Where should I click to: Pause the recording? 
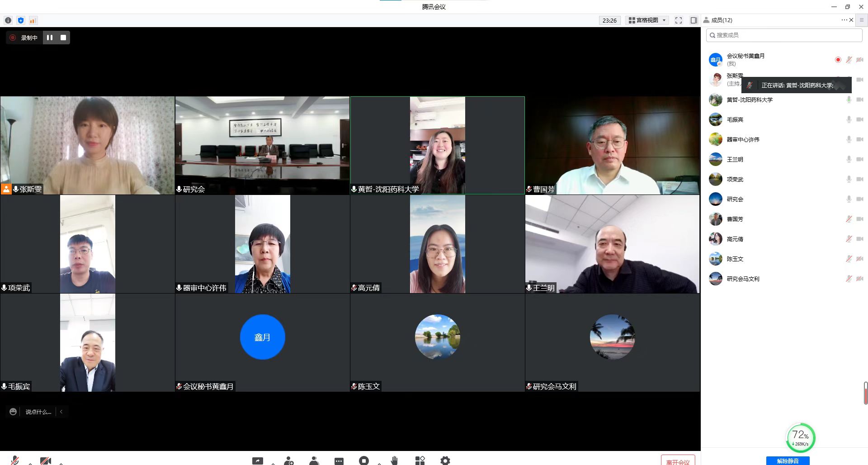tap(50, 38)
